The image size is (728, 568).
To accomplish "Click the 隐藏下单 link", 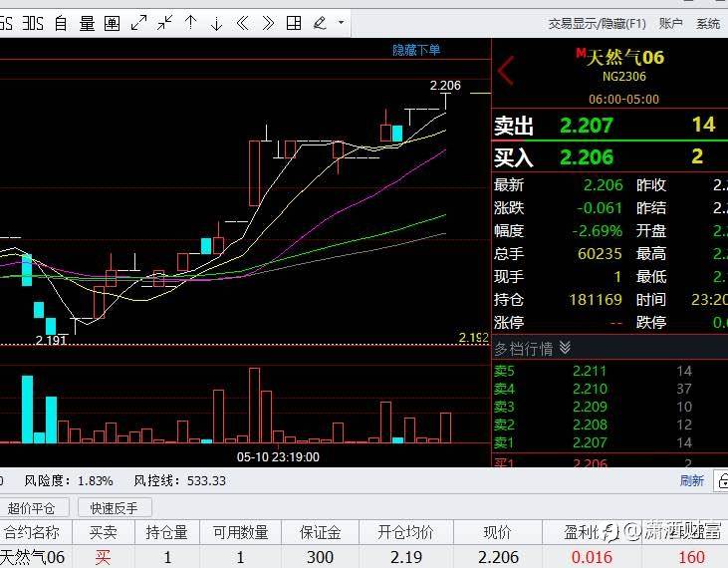I will [416, 50].
